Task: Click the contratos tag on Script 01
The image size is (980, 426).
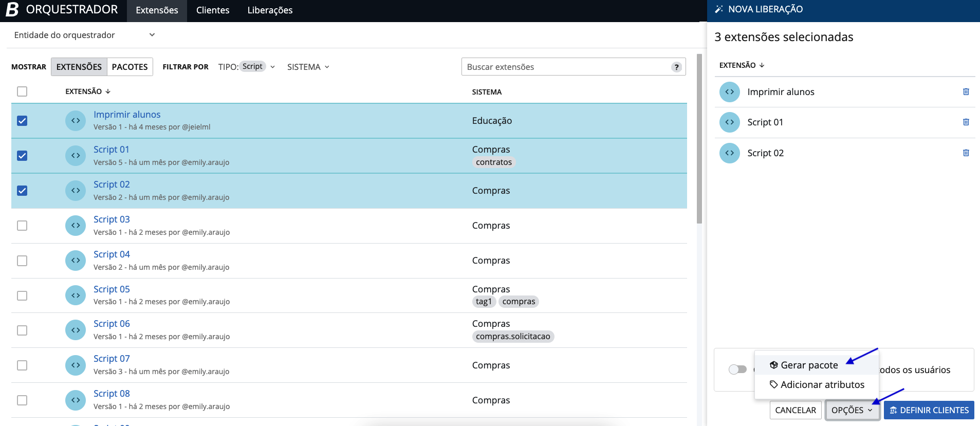Action: point(494,162)
